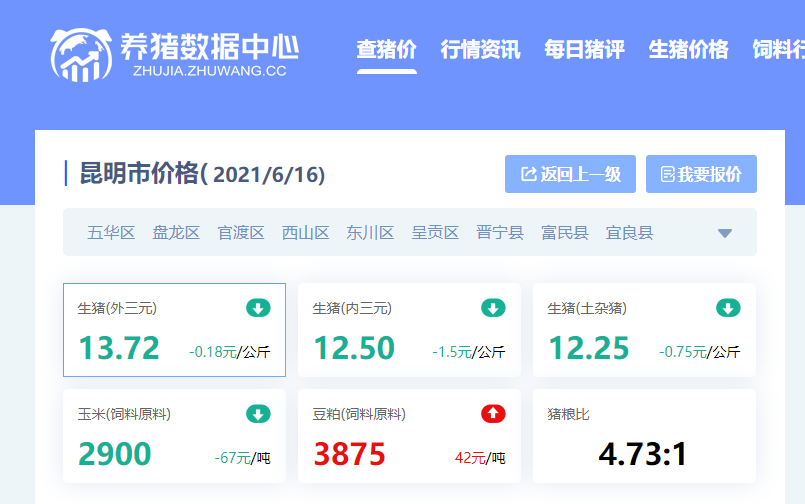Image resolution: width=805 pixels, height=504 pixels.
Task: Click the 猪粮比 card label
Action: point(568,414)
